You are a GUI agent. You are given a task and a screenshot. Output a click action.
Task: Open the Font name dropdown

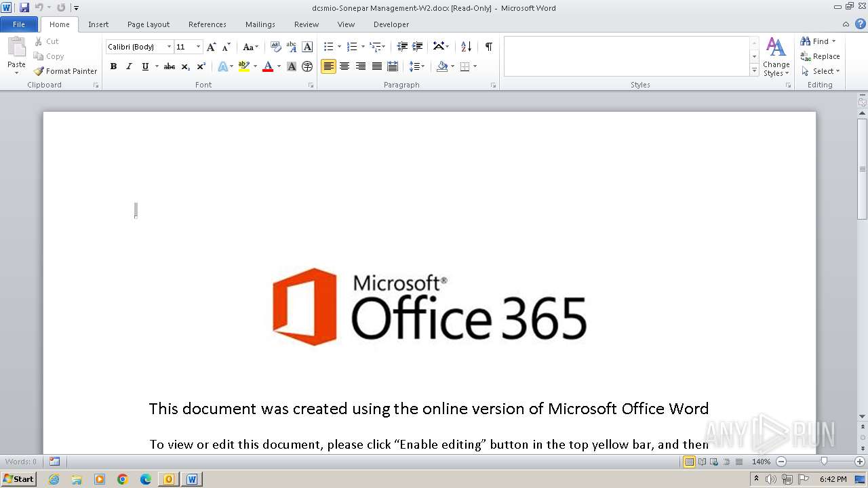pyautogui.click(x=170, y=47)
